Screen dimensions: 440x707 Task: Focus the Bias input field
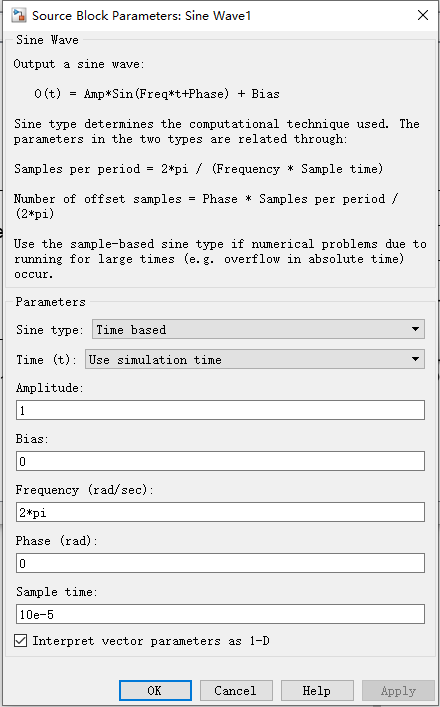tap(220, 461)
